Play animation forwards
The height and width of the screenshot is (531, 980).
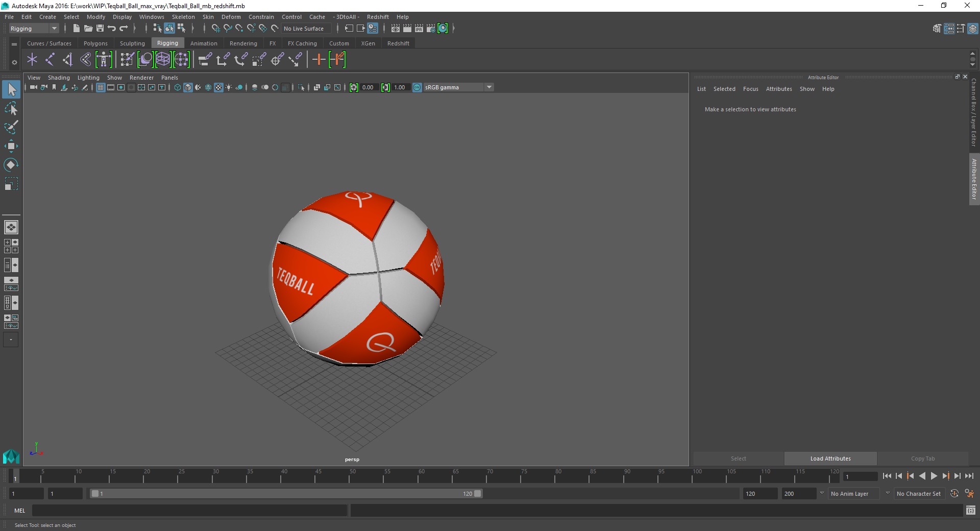pyautogui.click(x=934, y=476)
